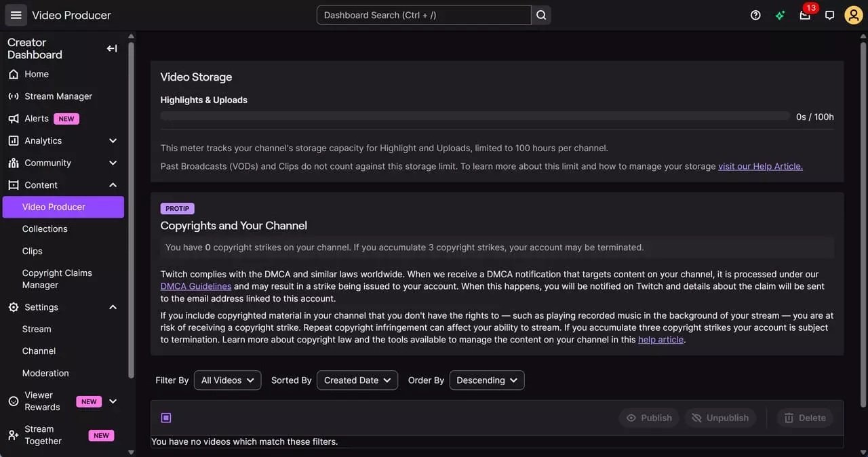Click the PROTIP badge
868x457 pixels.
pos(178,209)
